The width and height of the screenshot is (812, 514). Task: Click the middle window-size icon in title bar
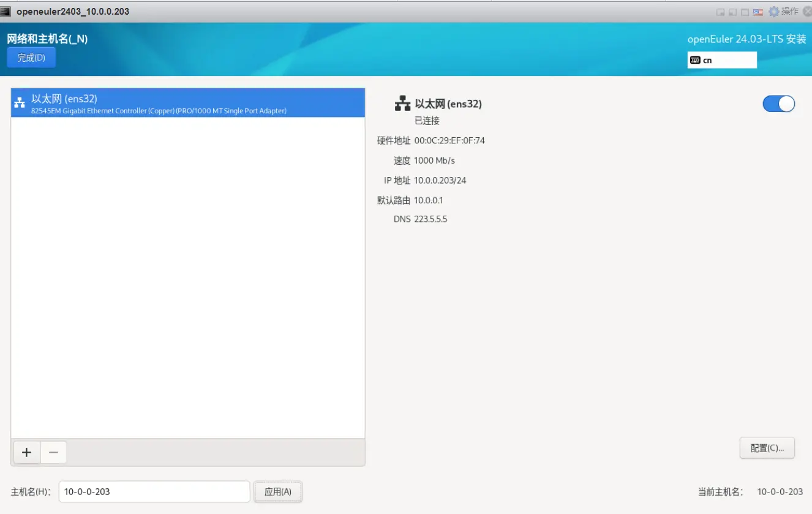point(733,12)
